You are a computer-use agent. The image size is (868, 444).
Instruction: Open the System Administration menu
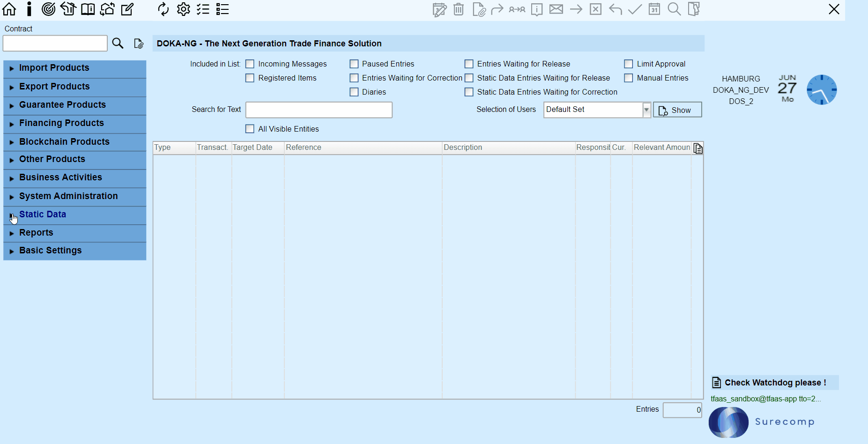click(75, 196)
